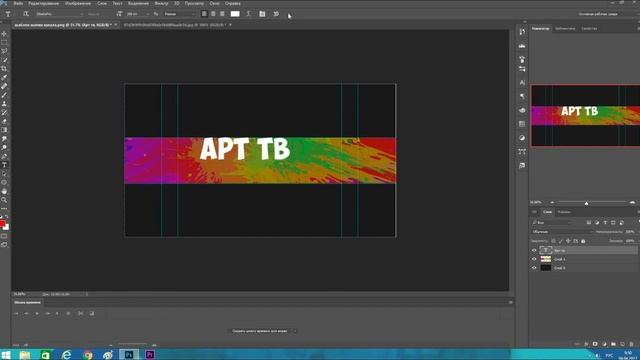Select the Crop tool
Screen dimensions: 640x360
(4, 69)
